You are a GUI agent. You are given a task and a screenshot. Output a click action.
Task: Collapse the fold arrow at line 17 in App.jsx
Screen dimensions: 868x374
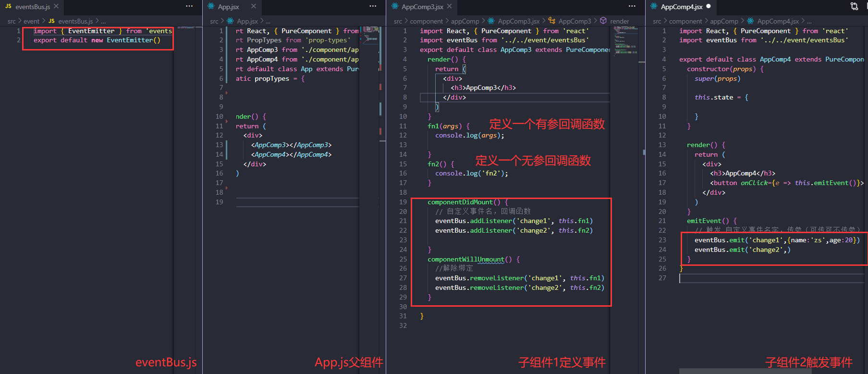[x=227, y=187]
